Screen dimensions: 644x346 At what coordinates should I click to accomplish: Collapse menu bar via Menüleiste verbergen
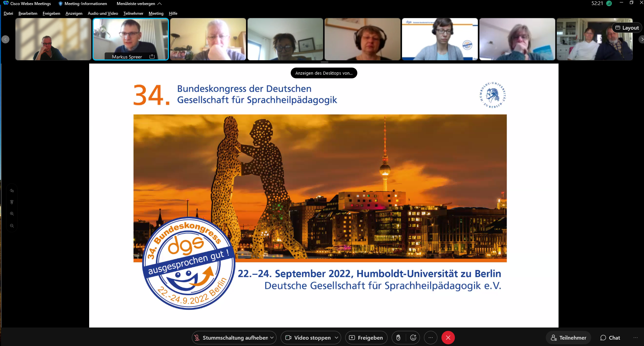tap(139, 4)
